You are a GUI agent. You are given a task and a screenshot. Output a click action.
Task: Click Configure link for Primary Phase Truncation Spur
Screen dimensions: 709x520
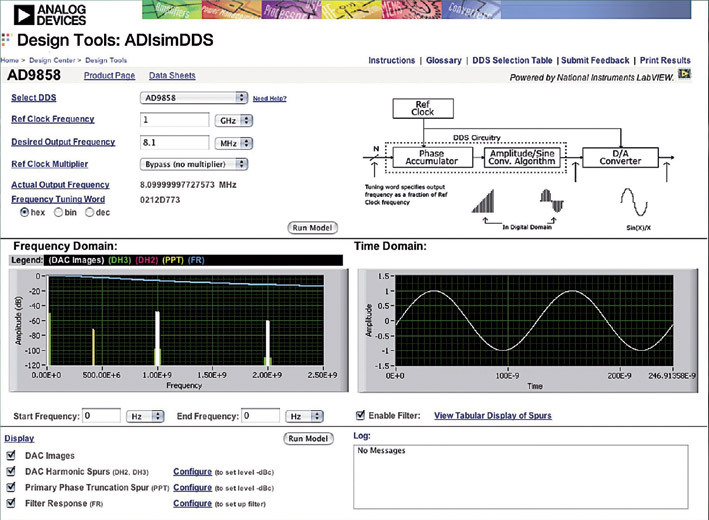193,487
